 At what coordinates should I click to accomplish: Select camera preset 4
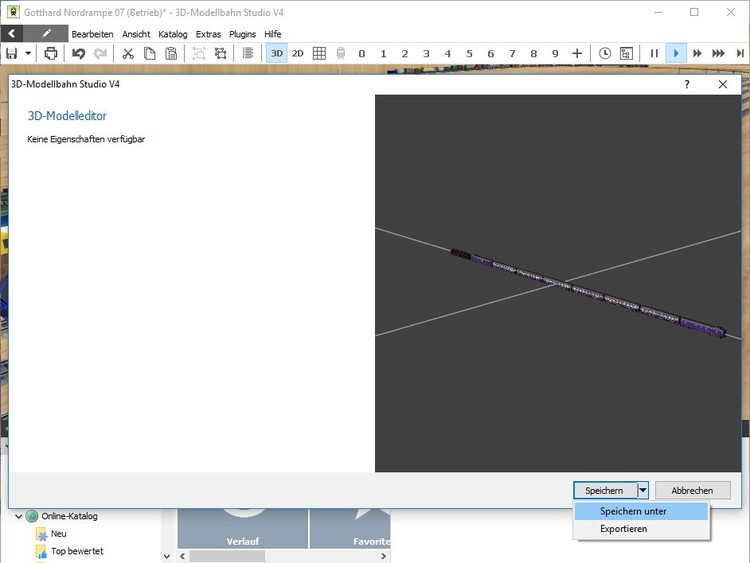[x=448, y=54]
